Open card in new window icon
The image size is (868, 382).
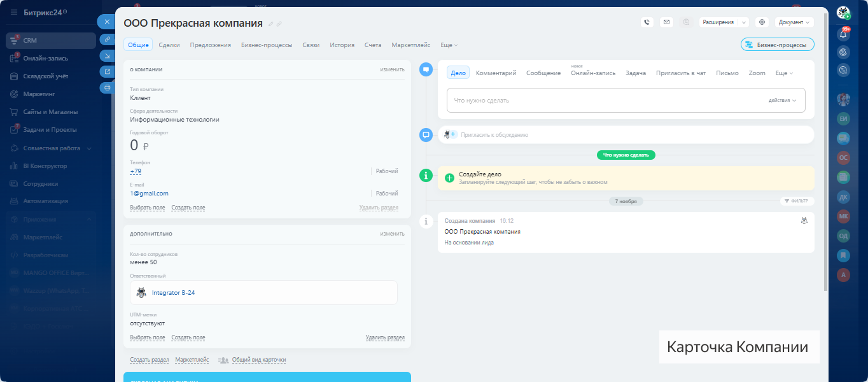[108, 71]
